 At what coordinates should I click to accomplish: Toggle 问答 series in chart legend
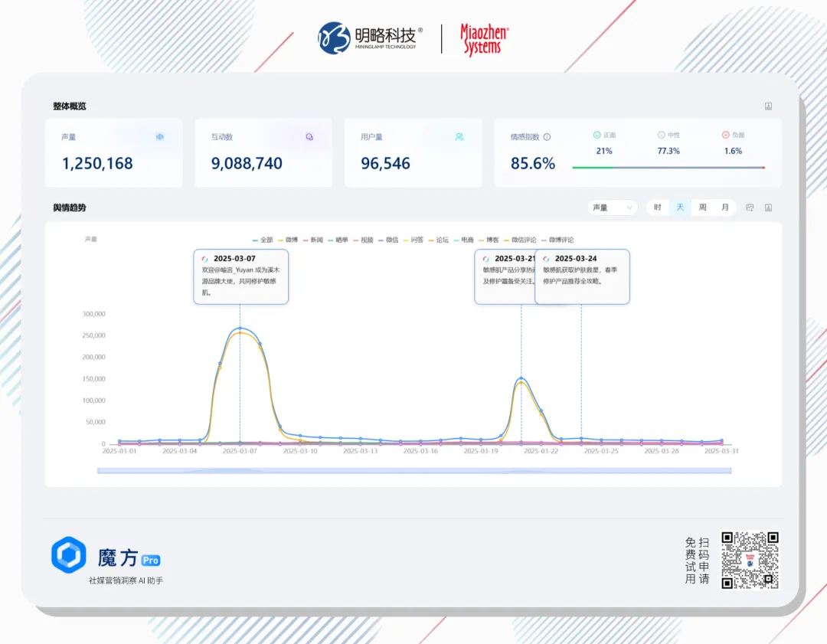pyautogui.click(x=413, y=240)
